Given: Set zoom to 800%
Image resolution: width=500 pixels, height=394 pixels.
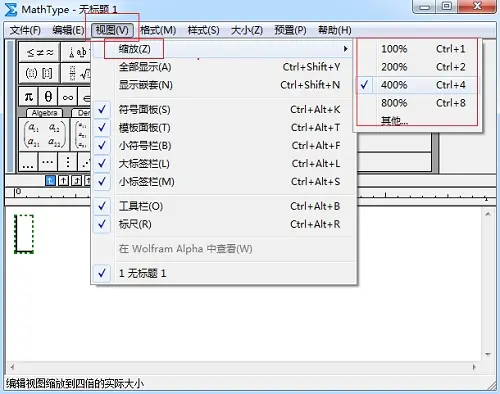Looking at the screenshot, I should point(417,103).
